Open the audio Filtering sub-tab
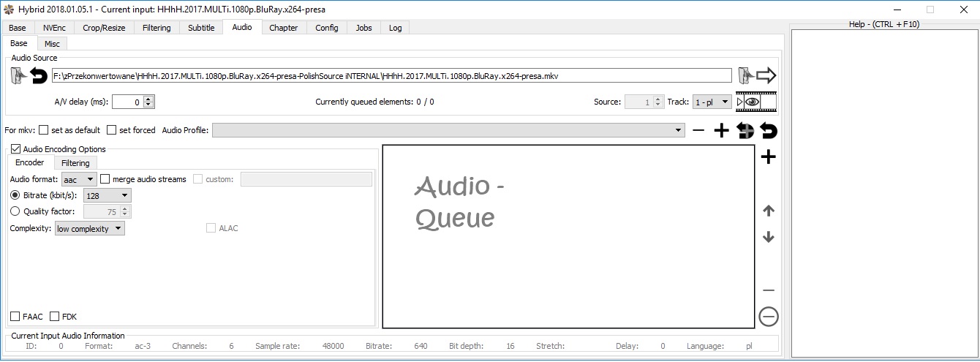Screen dimensions: 980x362 (75, 163)
